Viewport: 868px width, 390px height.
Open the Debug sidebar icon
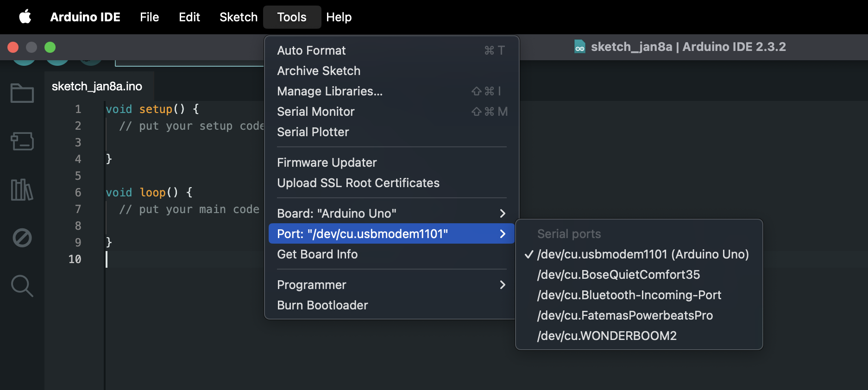point(22,238)
